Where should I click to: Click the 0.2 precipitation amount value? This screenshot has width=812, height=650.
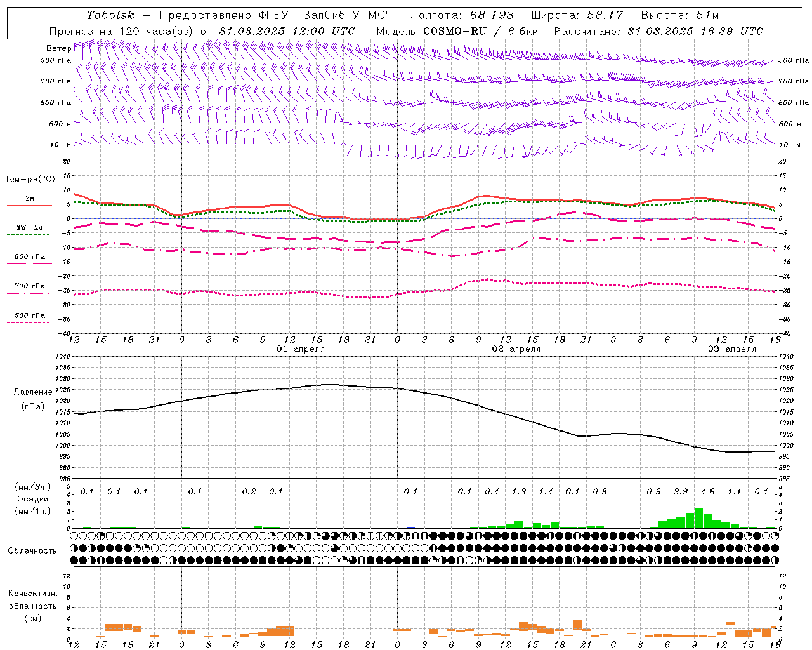point(249,492)
